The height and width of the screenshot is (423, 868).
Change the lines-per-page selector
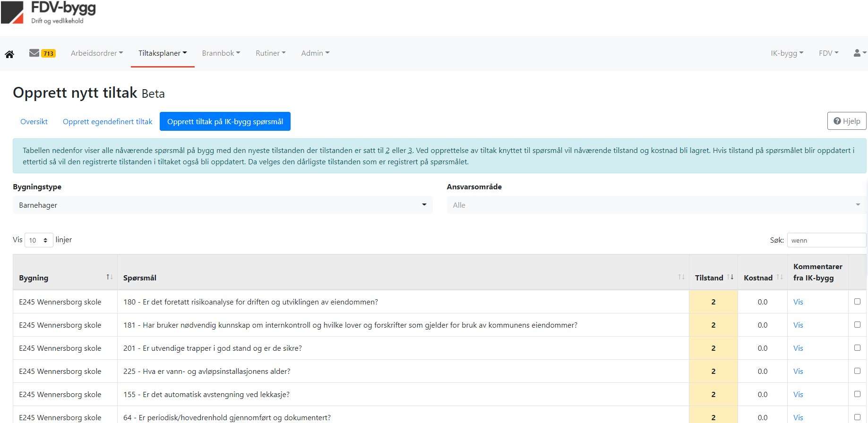coord(39,240)
